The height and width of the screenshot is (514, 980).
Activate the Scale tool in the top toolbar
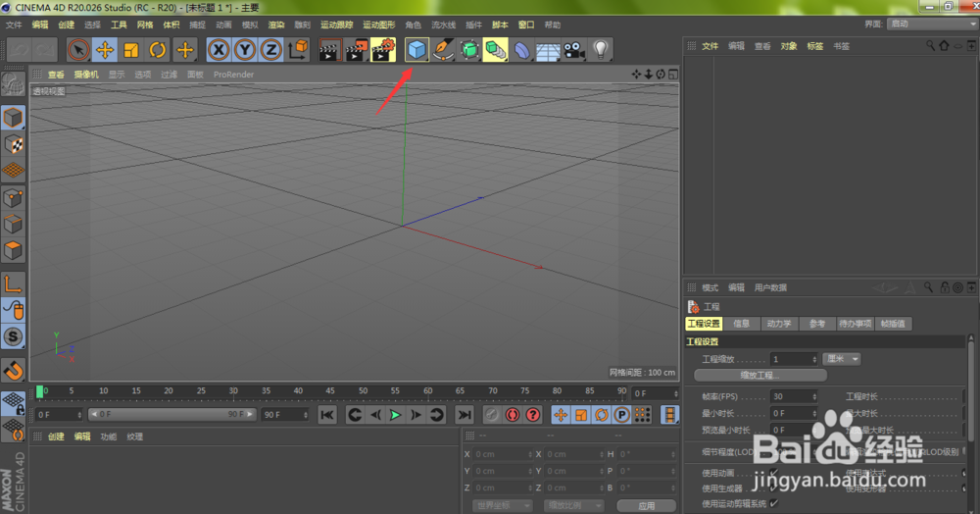point(131,49)
